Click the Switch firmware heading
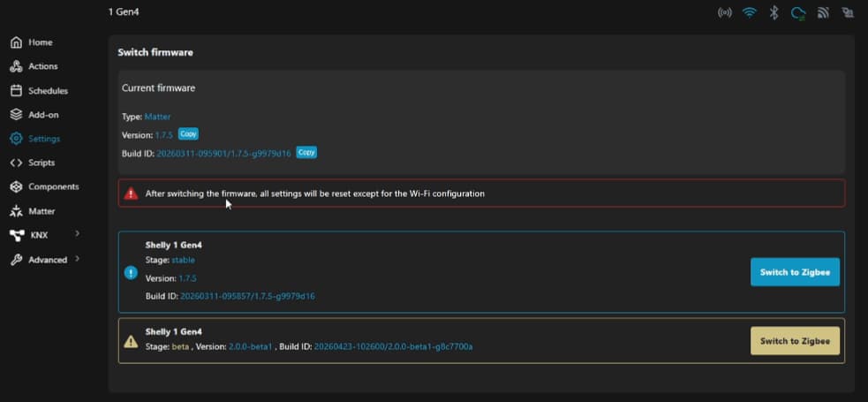The image size is (868, 402). tap(155, 53)
